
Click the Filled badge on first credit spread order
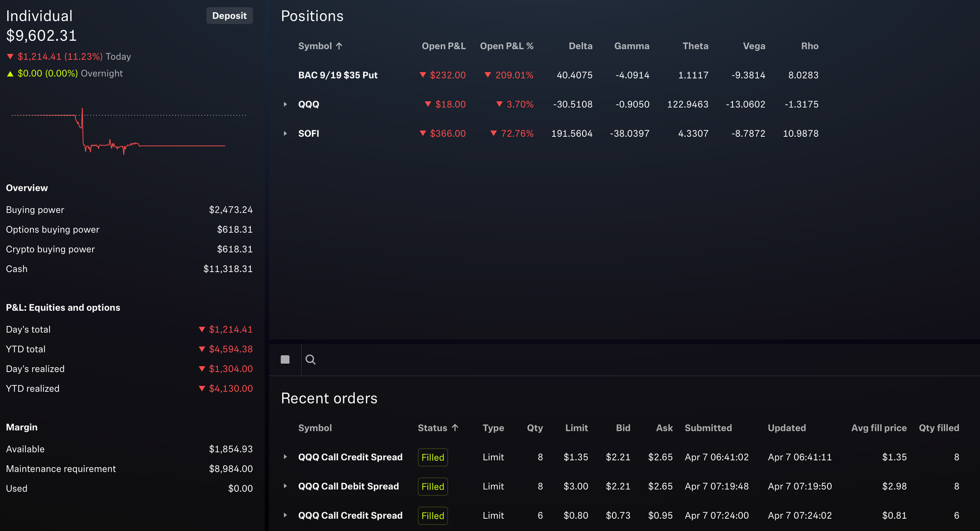tap(433, 457)
